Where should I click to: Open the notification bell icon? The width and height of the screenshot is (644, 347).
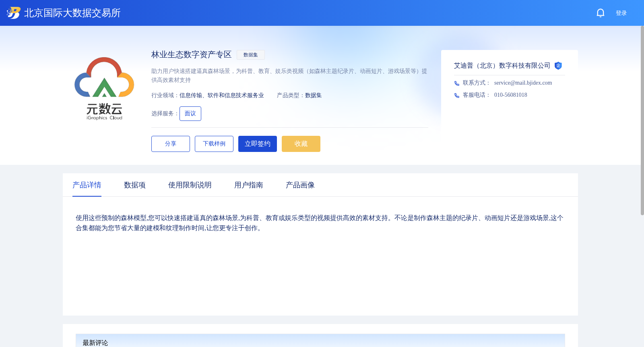(600, 13)
